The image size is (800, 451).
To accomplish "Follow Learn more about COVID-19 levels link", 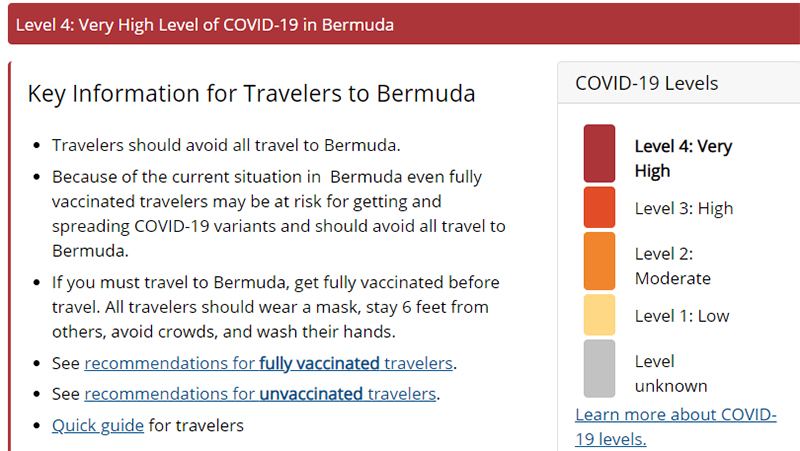I will tap(676, 427).
